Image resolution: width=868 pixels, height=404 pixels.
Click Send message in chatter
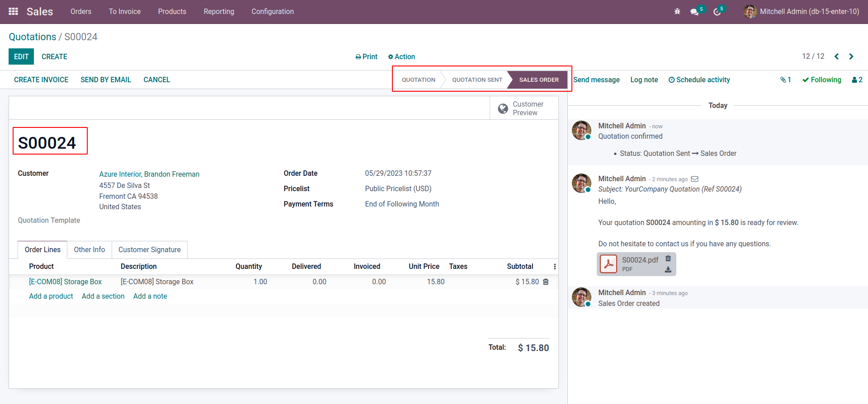click(596, 80)
